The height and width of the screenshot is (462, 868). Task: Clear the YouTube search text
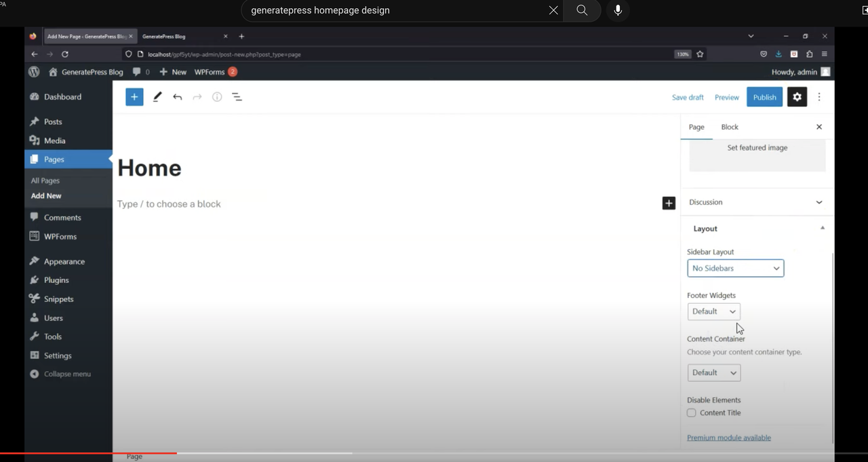553,10
